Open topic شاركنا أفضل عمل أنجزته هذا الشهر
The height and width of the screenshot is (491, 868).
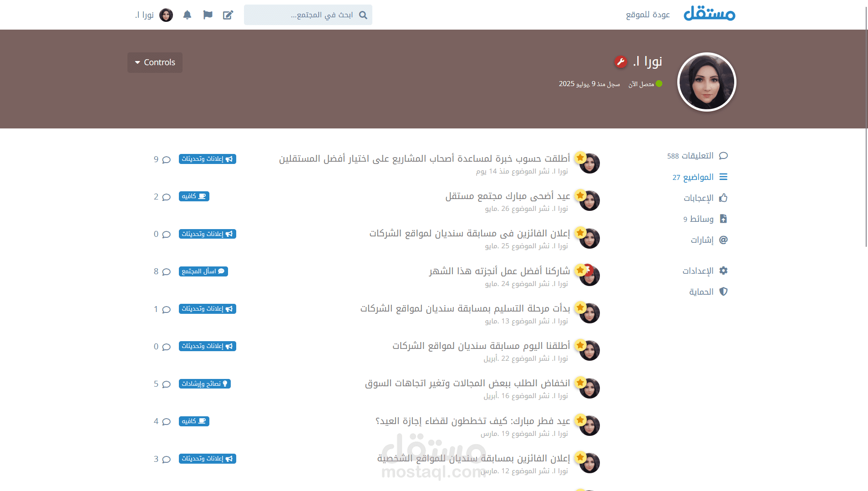pos(499,271)
